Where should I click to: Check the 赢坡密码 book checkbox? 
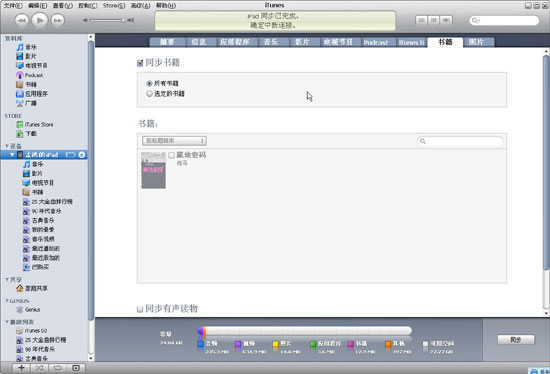tap(172, 155)
